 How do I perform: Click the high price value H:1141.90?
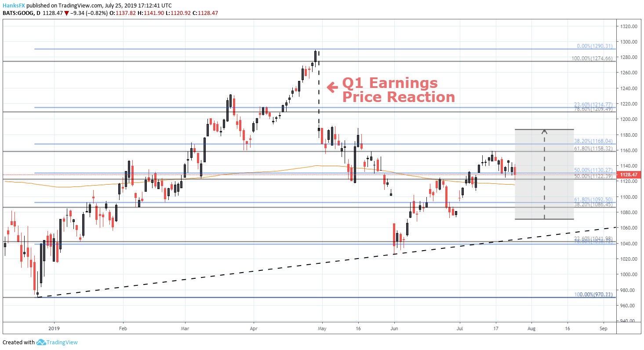pos(151,13)
